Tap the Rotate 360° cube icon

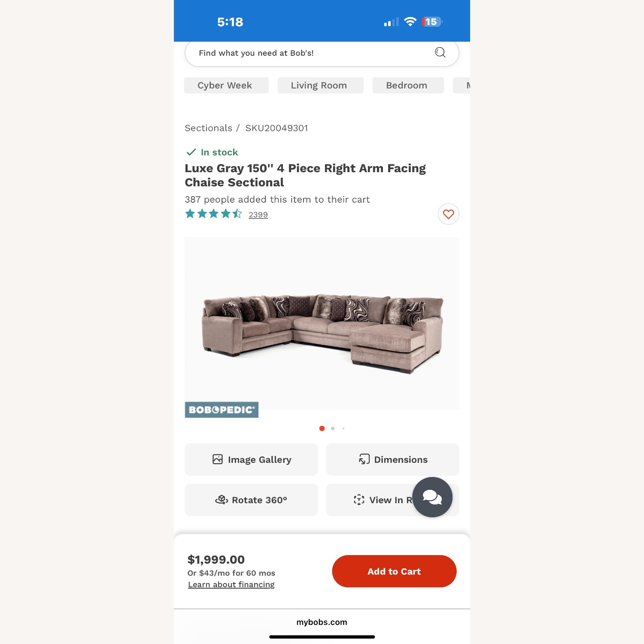coord(222,500)
